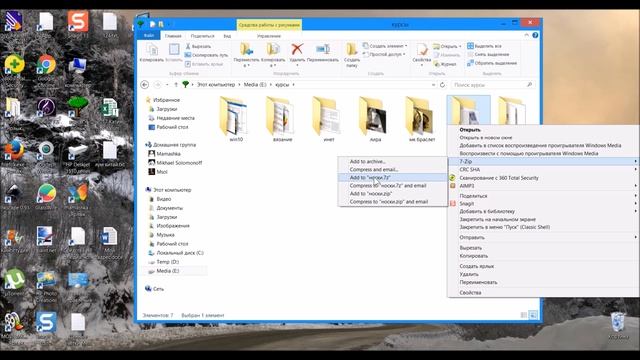Select Локальный диск (C:) in tree
The height and width of the screenshot is (360, 640).
point(180,253)
